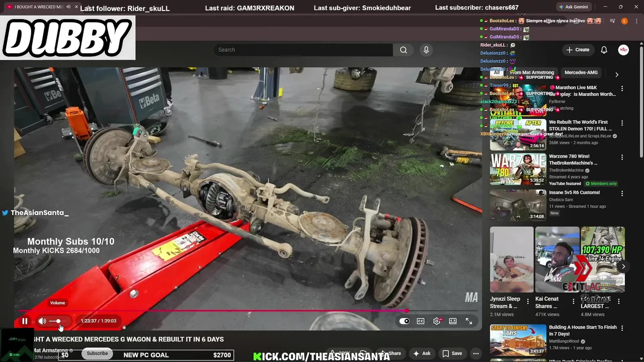This screenshot has height=362, width=644.
Task: Open the Chrome three-dot menu
Action: (x=636, y=21)
